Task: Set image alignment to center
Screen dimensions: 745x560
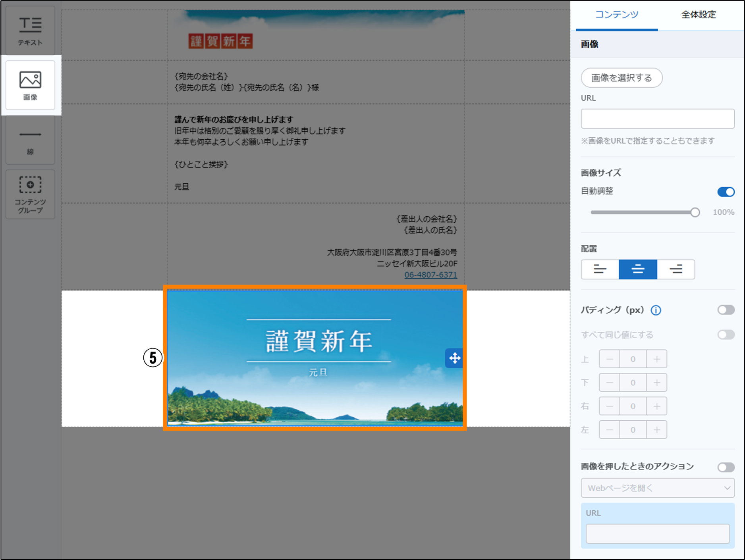Action: (638, 269)
